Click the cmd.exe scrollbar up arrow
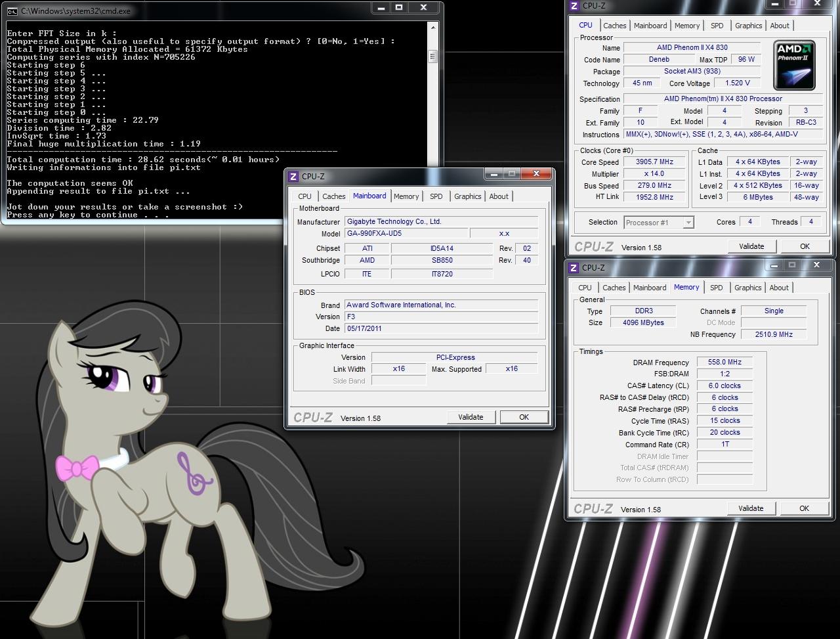840x639 pixels. 432,27
